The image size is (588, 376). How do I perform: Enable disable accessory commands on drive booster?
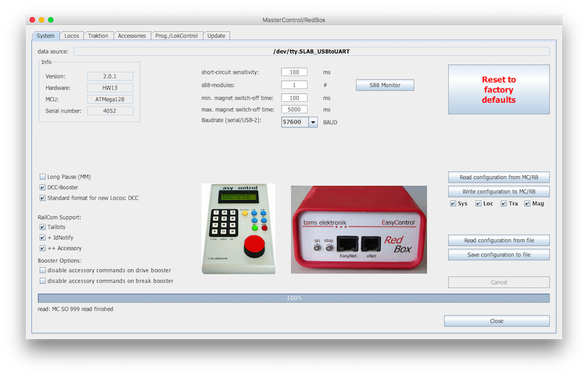tap(42, 270)
